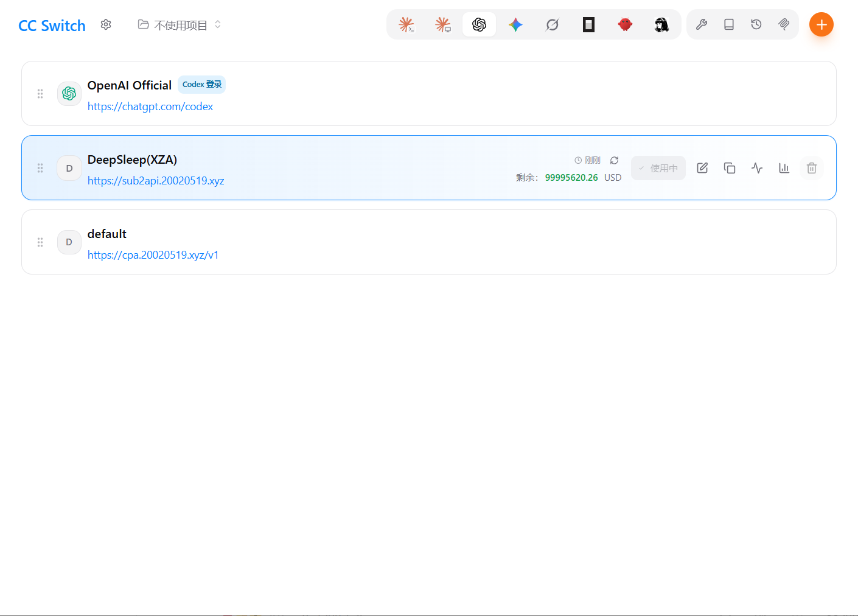This screenshot has height=616, width=858.
Task: Click the default provider letter D avatar
Action: [x=69, y=242]
